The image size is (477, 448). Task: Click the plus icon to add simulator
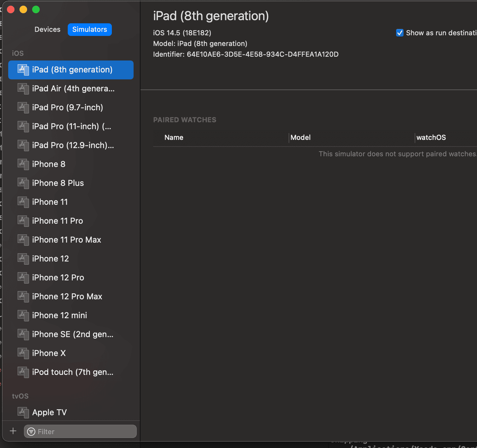pyautogui.click(x=13, y=431)
